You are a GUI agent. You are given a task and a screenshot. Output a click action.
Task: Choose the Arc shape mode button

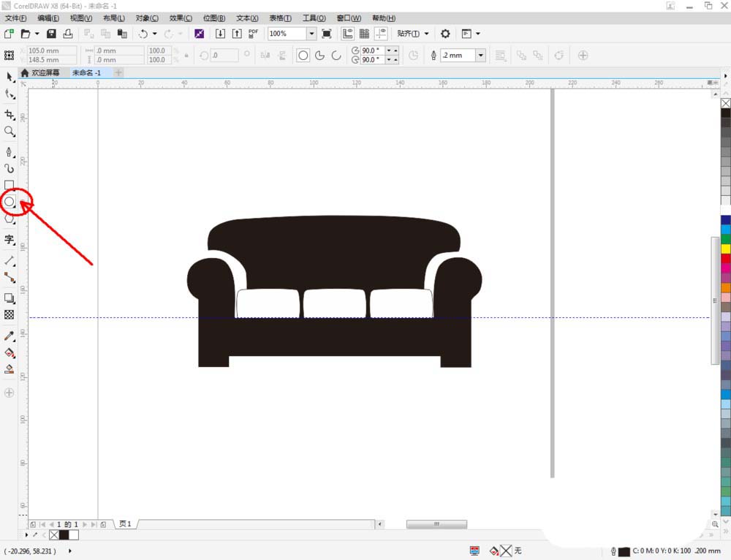[336, 56]
